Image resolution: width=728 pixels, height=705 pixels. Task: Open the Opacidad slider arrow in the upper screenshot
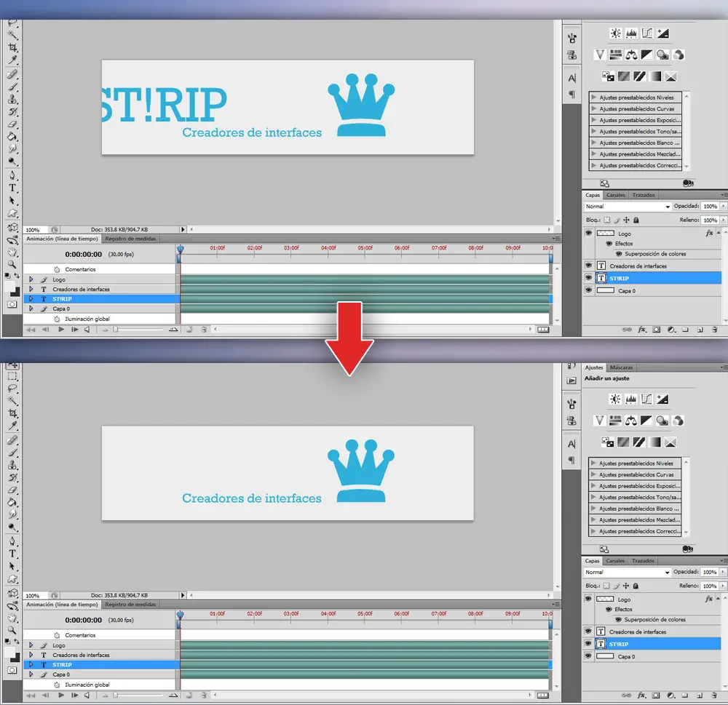(724, 206)
